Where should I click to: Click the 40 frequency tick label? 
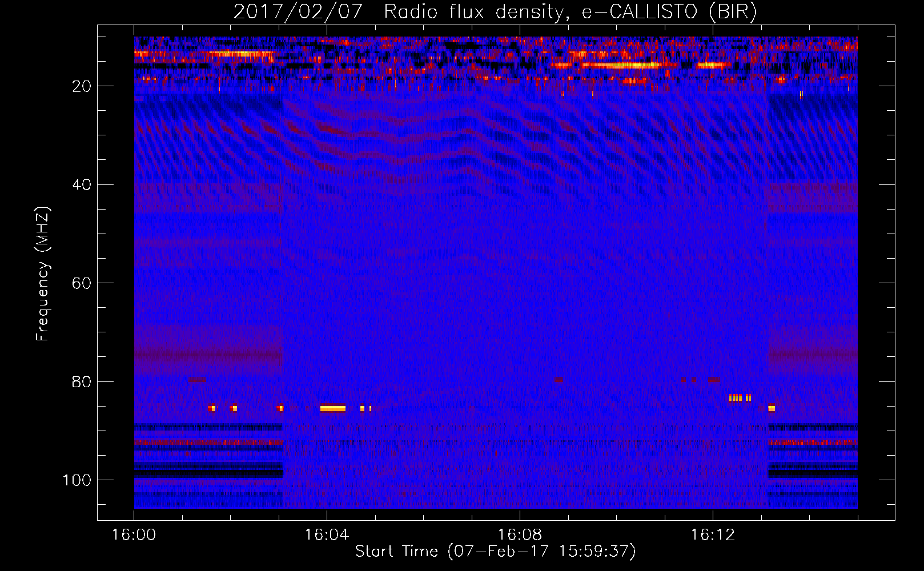click(x=82, y=185)
